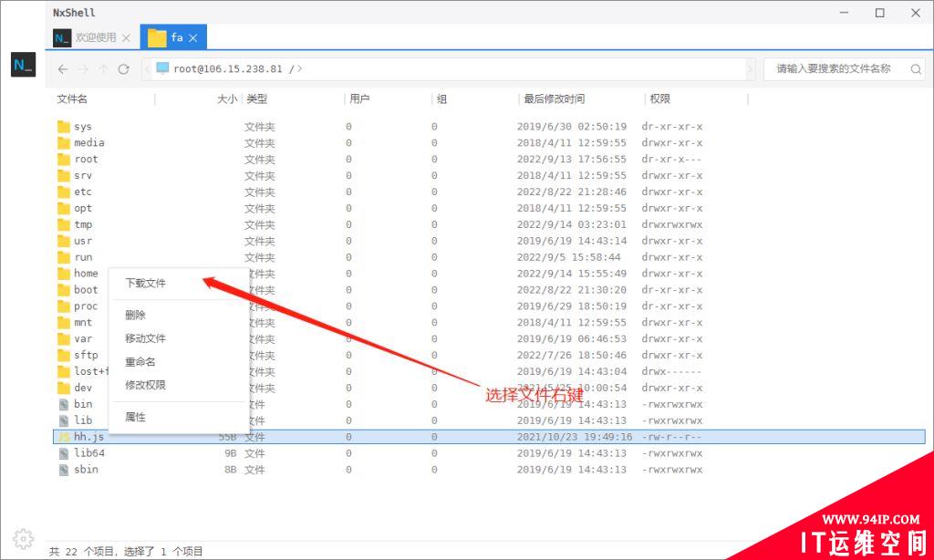Select the lib link file icon
This screenshot has height=560, width=934.
click(64, 420)
